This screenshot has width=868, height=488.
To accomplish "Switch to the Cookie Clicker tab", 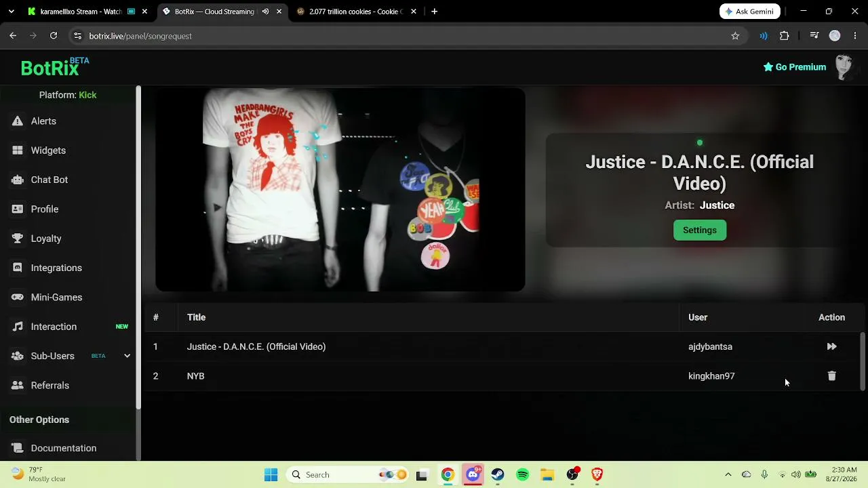I will [x=355, y=12].
